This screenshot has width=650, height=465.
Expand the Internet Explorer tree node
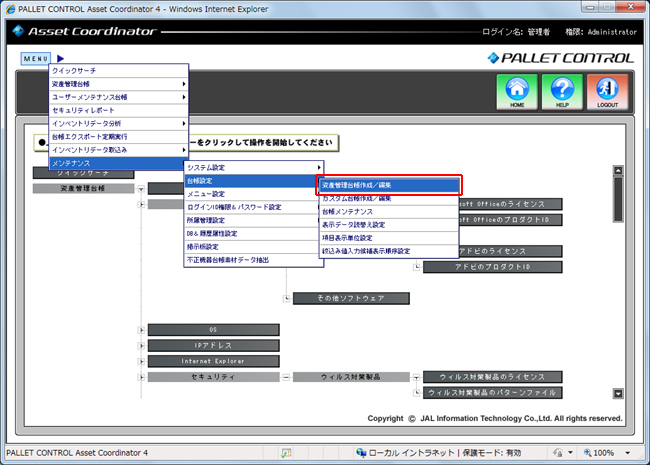(x=141, y=361)
